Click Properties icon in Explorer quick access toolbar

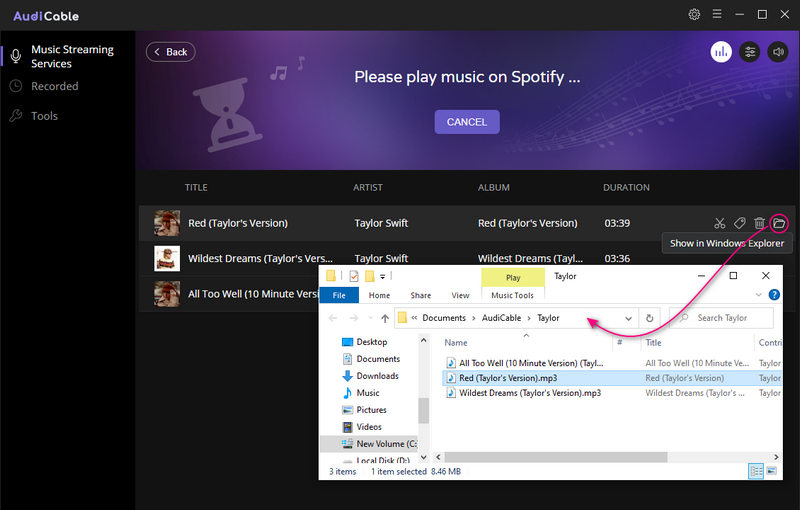[354, 276]
